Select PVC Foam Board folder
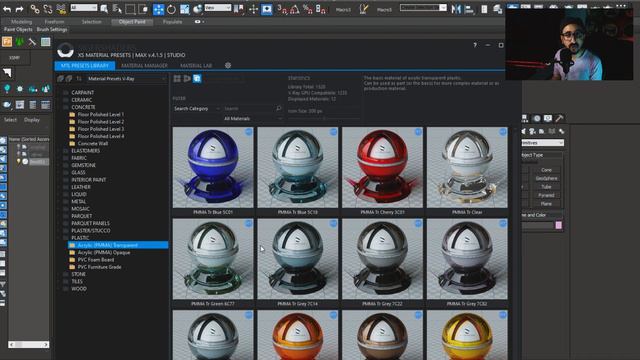The width and height of the screenshot is (640, 360). coord(96,260)
